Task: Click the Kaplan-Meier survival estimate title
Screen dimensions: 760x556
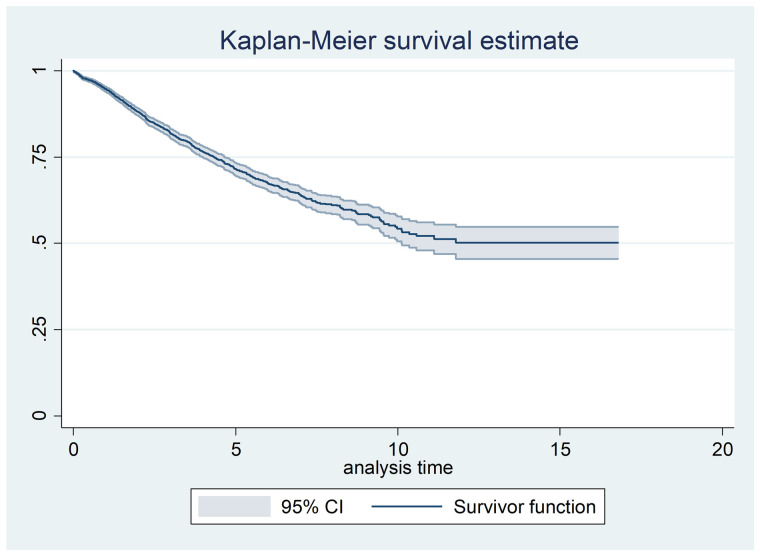Action: pos(399,41)
